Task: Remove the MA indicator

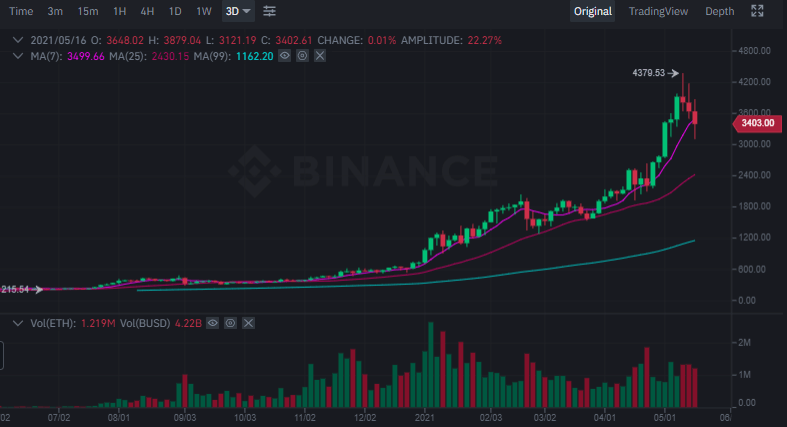Action: [x=319, y=56]
